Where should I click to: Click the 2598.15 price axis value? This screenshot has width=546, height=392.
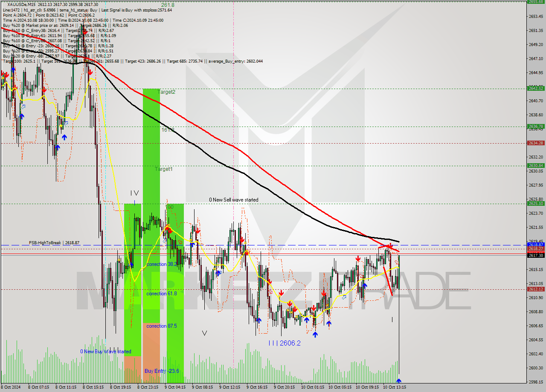click(x=536, y=382)
